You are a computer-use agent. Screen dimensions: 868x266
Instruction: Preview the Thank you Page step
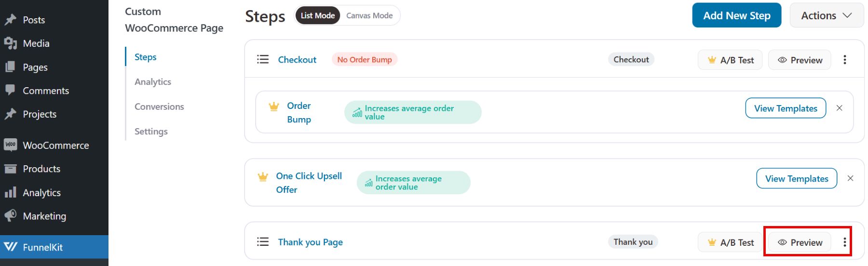click(800, 242)
